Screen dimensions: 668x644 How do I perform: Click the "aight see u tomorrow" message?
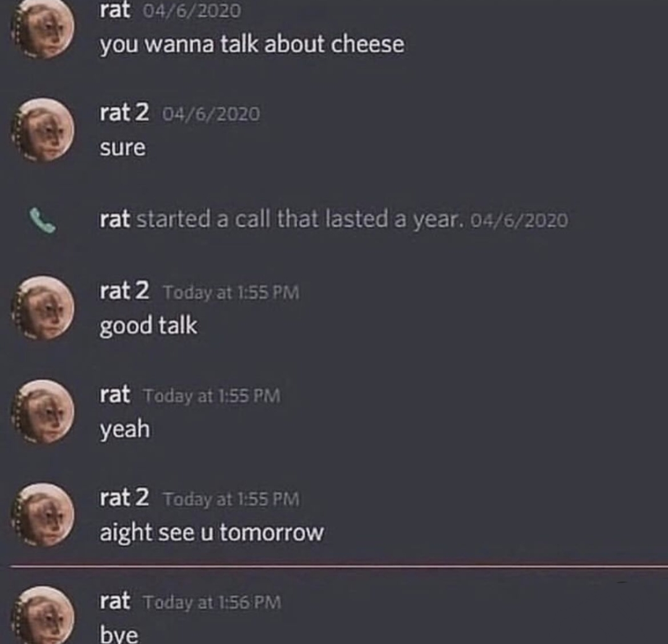click(212, 533)
